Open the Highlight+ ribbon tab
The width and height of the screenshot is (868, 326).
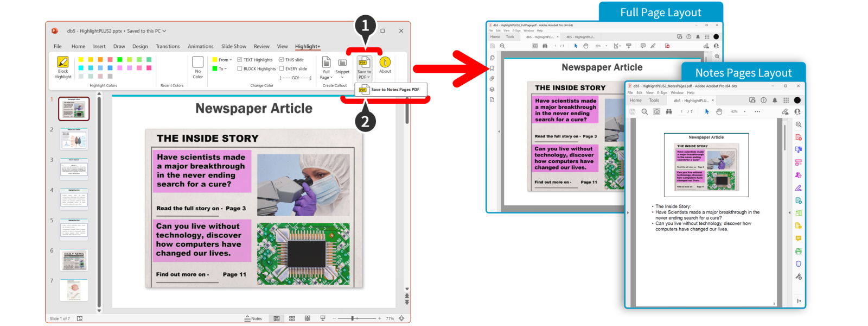click(x=308, y=47)
